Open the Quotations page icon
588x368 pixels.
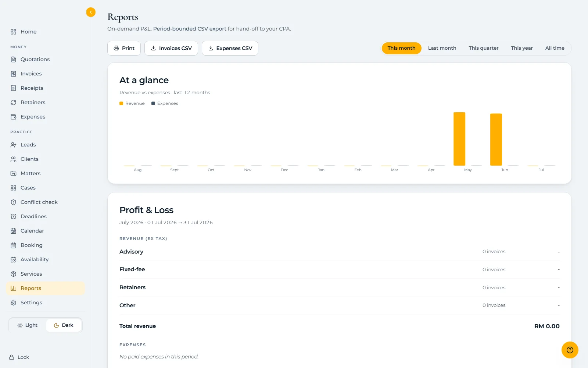(x=14, y=59)
